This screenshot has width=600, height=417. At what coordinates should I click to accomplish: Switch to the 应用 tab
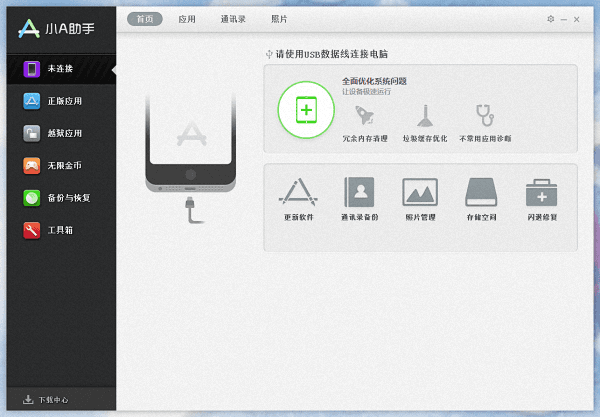187,19
